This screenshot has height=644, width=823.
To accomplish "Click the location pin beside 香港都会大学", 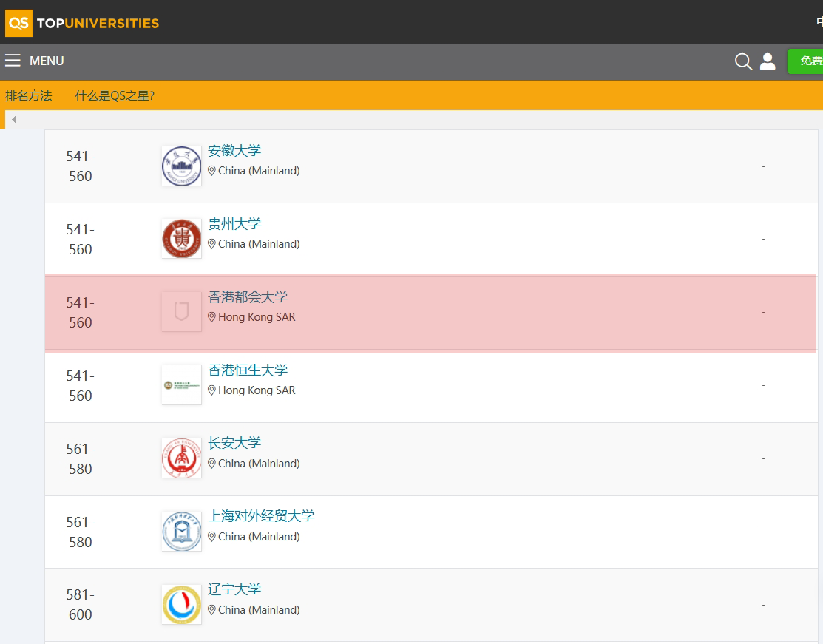I will pyautogui.click(x=211, y=316).
